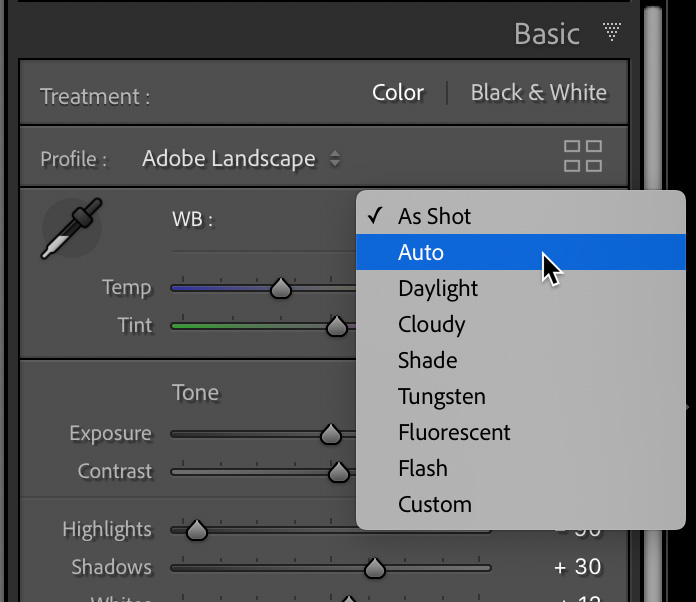Open the profile browser grid icon

click(583, 157)
